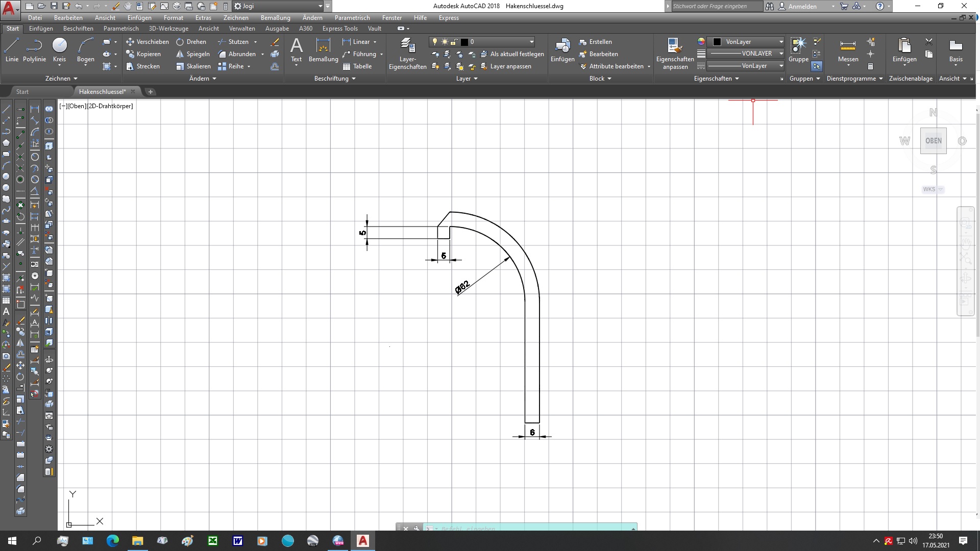Screen dimensions: 980x551
Task: Open Layer-Eigenschaften manager
Action: (x=407, y=54)
